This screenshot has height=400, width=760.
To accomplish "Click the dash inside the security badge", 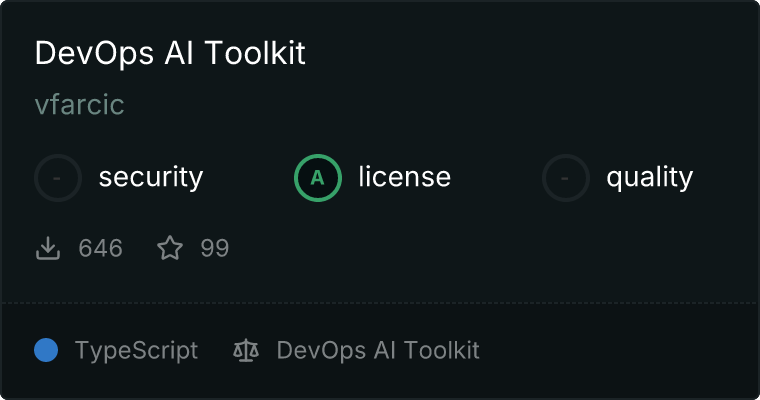I will pos(58,178).
